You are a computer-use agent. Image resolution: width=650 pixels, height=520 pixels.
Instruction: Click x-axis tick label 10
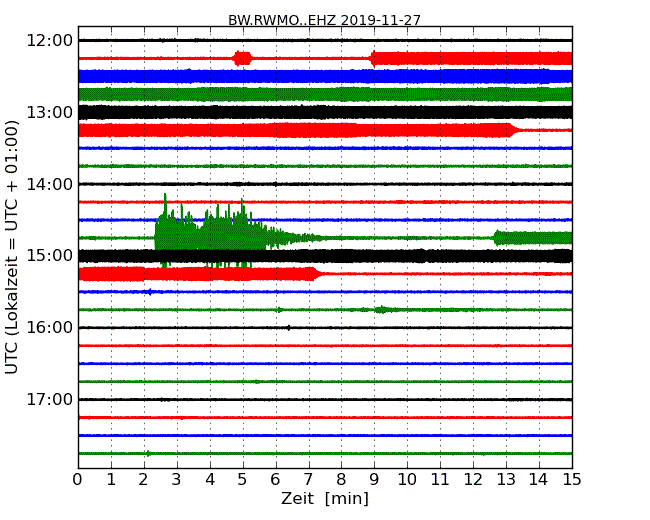click(x=407, y=479)
